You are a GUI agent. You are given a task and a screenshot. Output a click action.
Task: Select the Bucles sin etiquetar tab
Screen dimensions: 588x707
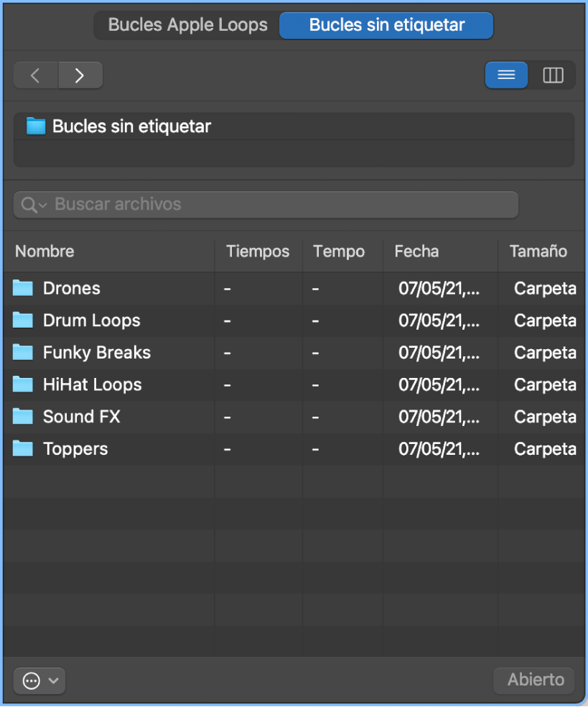point(386,24)
